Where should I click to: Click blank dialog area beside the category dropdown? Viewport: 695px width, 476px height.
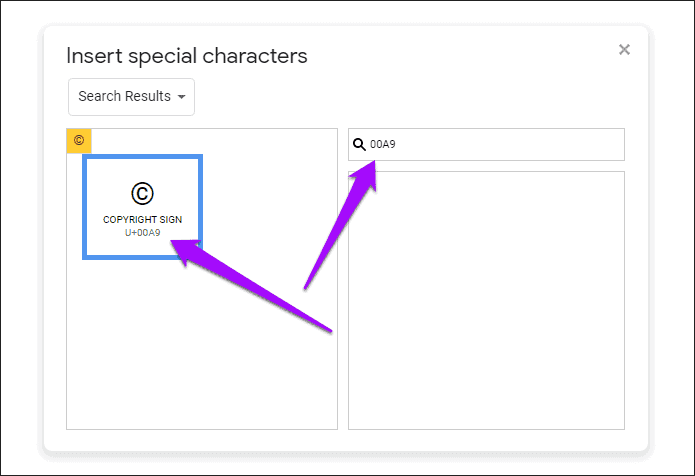pyautogui.click(x=399, y=97)
